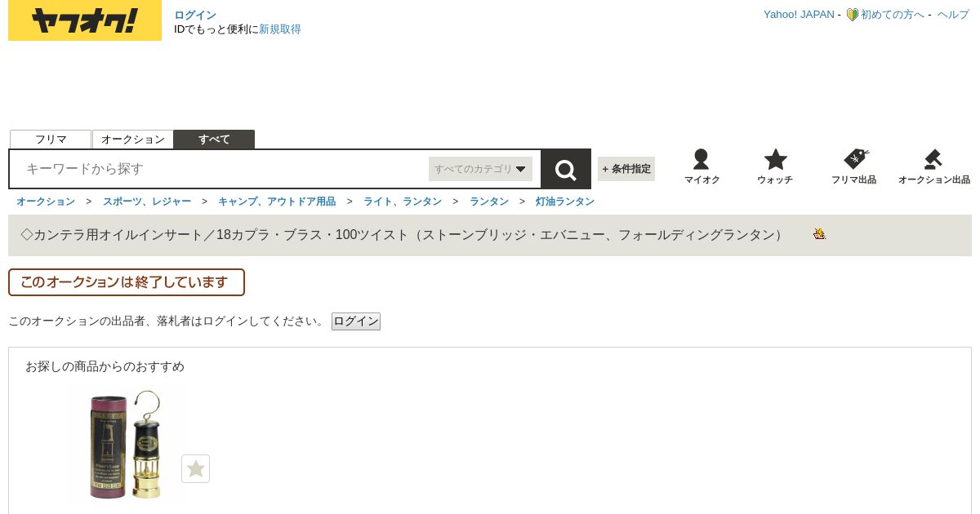Image resolution: width=980 pixels, height=514 pixels.
Task: Open the 新規取得 link
Action: click(280, 29)
